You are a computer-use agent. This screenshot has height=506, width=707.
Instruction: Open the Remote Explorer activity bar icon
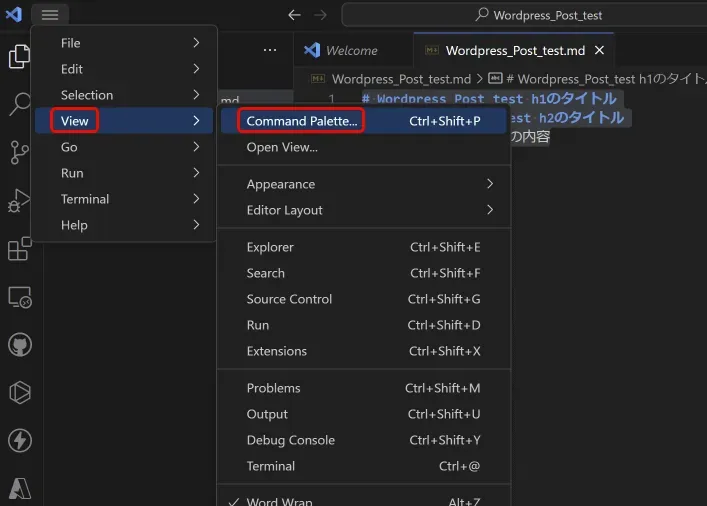pyautogui.click(x=19, y=297)
